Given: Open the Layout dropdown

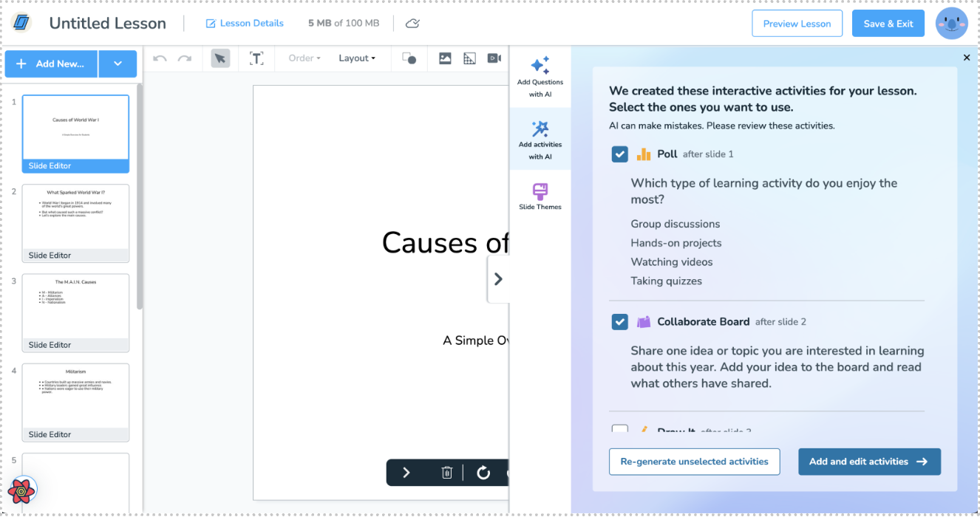Looking at the screenshot, I should (x=357, y=58).
